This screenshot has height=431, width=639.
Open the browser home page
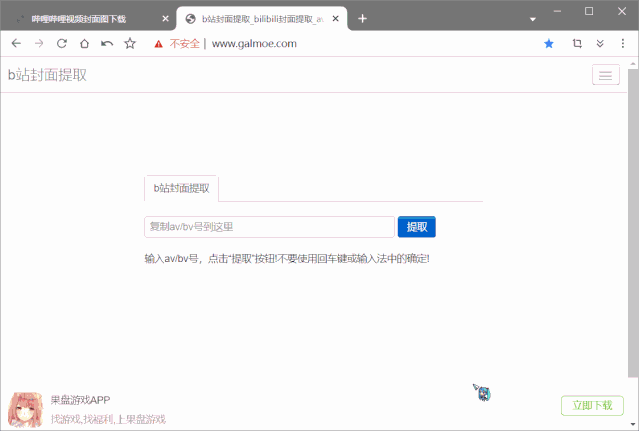(x=84, y=43)
